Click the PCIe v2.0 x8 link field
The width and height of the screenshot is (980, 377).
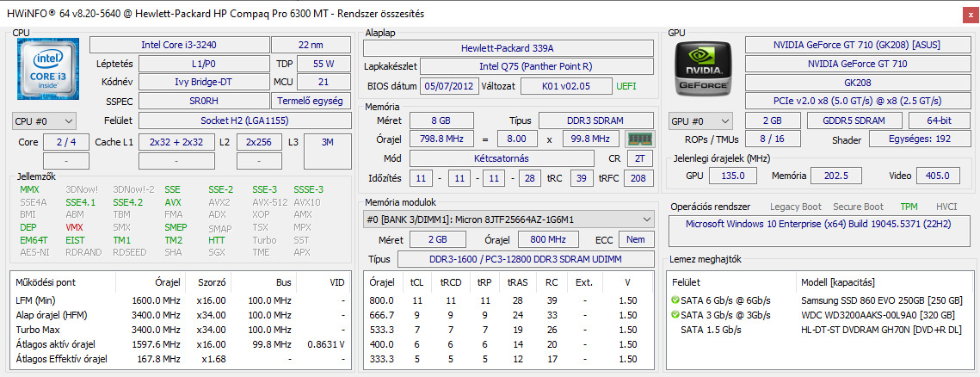click(x=857, y=102)
